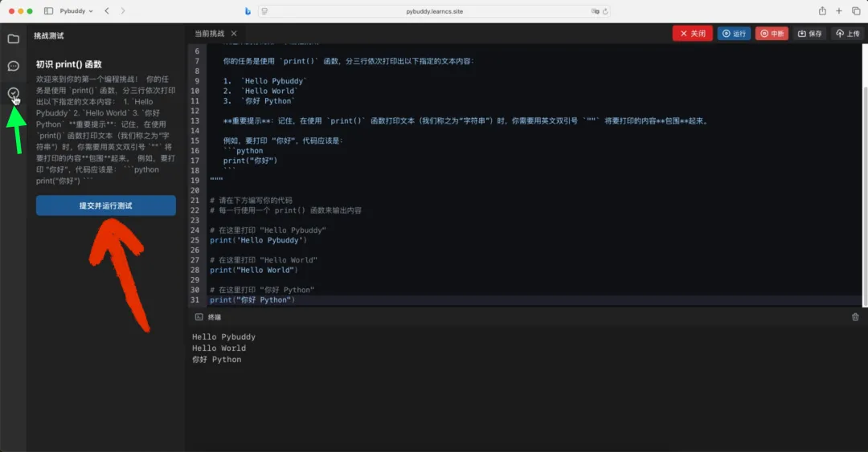Click the comment # 请在下方编写你的代码

251,200
